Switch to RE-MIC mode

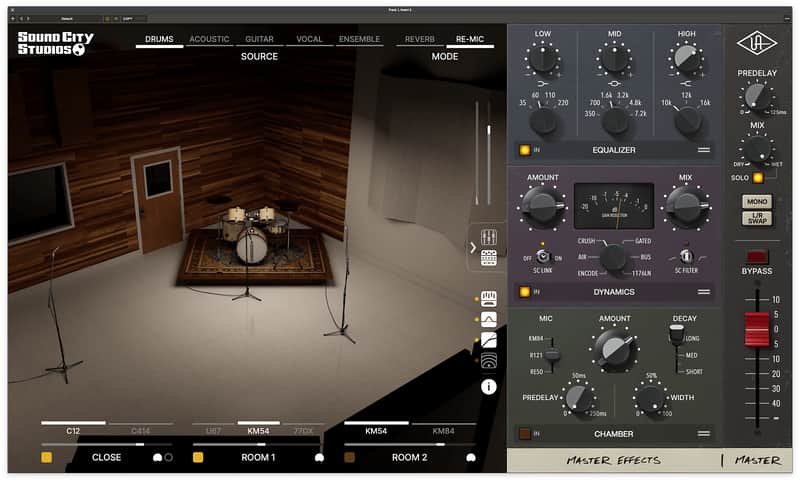tap(470, 39)
